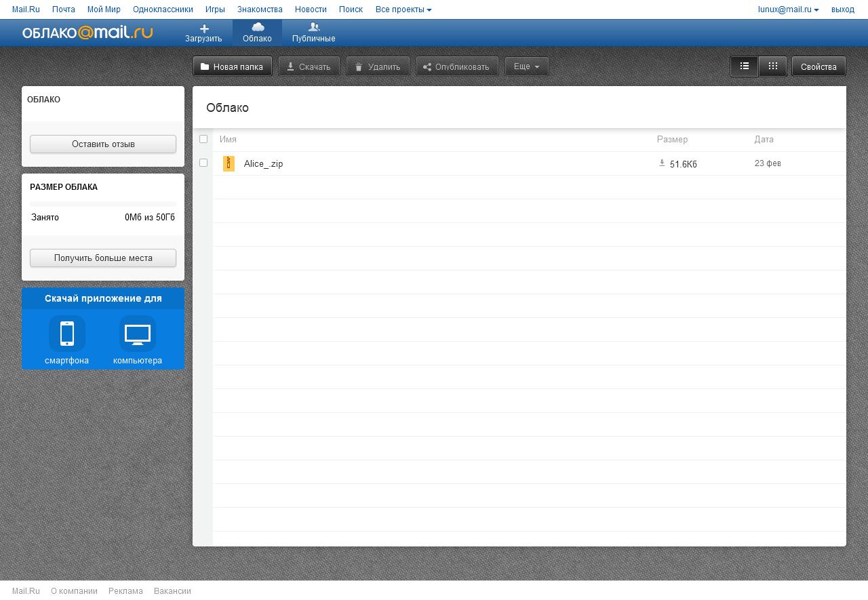The height and width of the screenshot is (600, 868).
Task: Click the storage usage progress bar
Action: coord(103,204)
